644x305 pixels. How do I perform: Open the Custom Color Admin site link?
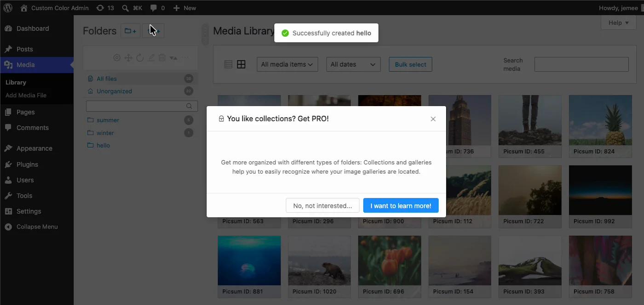[54, 8]
